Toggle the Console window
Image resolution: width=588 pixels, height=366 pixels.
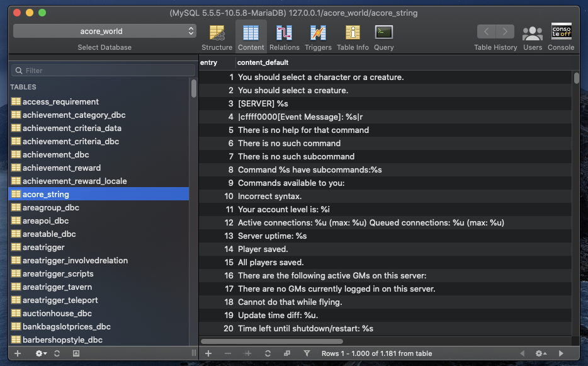(x=561, y=37)
